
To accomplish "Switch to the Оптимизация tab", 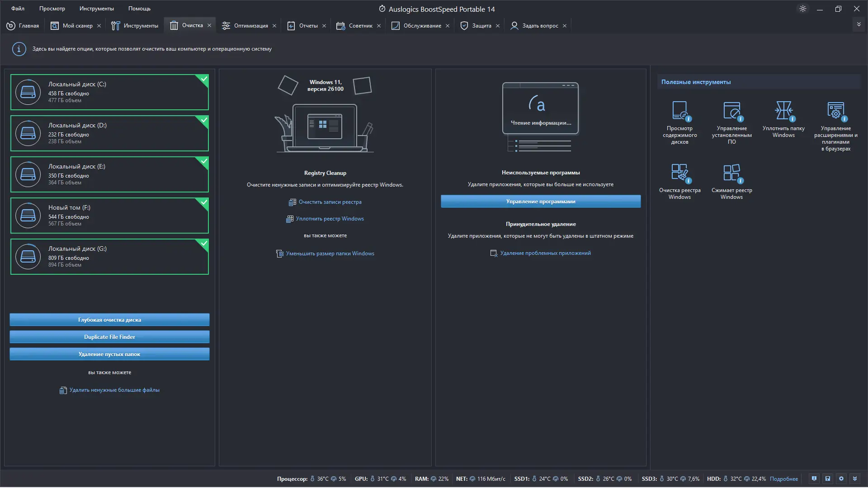I will (245, 26).
